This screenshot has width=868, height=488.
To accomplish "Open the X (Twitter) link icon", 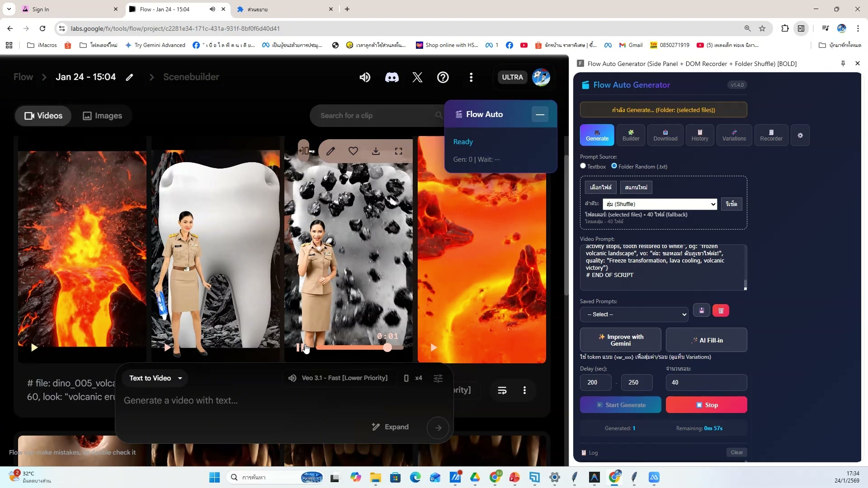I will [417, 77].
